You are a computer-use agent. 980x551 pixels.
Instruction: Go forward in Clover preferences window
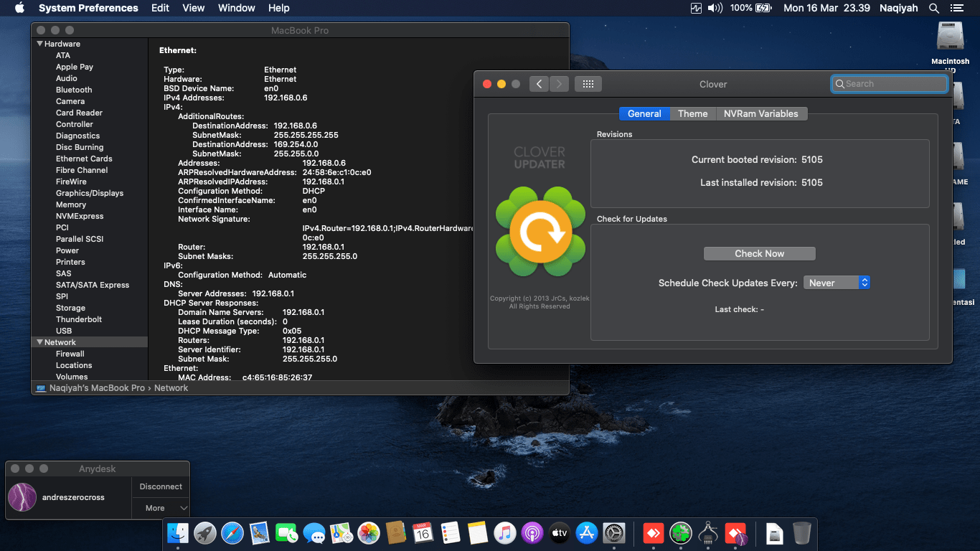(x=560, y=84)
